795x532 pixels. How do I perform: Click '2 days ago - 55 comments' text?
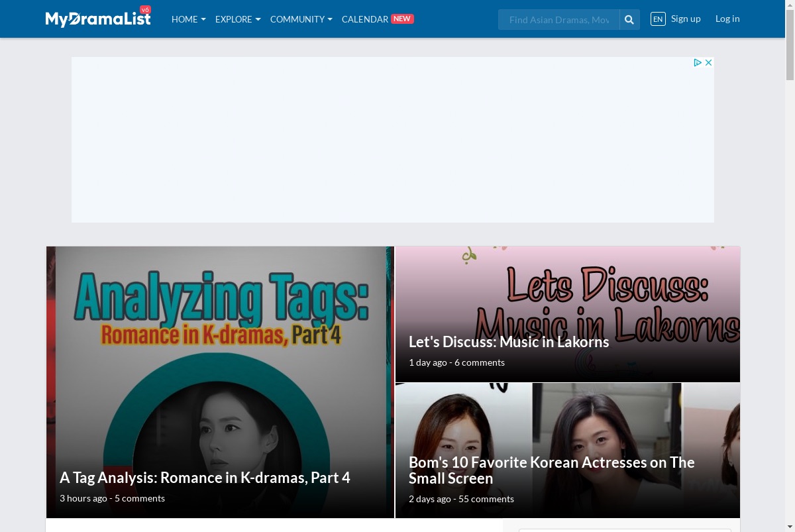461,499
